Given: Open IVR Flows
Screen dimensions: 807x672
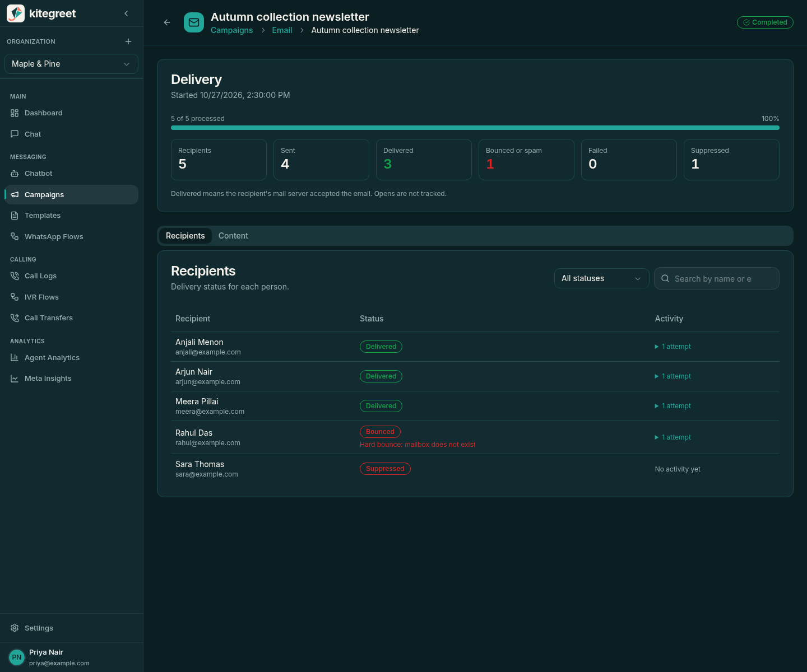Looking at the screenshot, I should 71,297.
